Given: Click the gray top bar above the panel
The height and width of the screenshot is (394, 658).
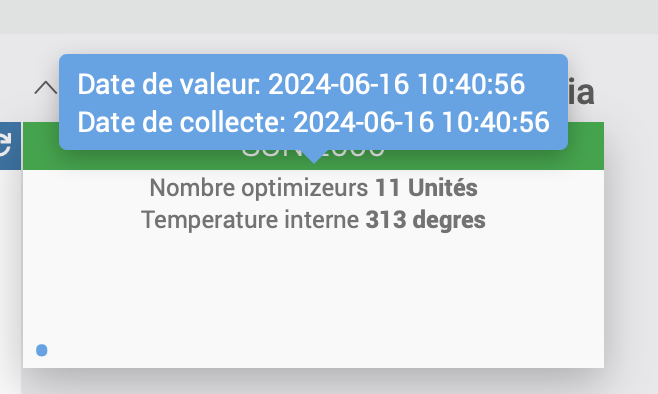Looking at the screenshot, I should (x=329, y=17).
